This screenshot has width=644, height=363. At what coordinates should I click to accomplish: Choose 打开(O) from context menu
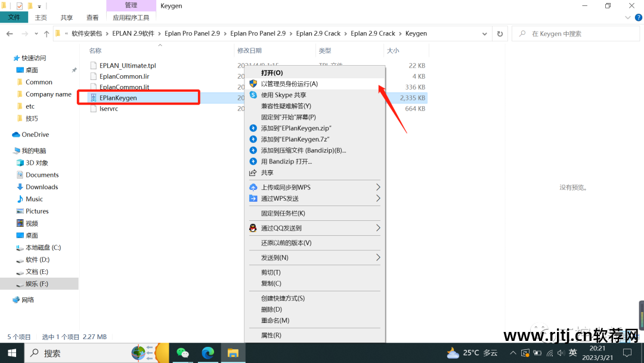coord(315,73)
